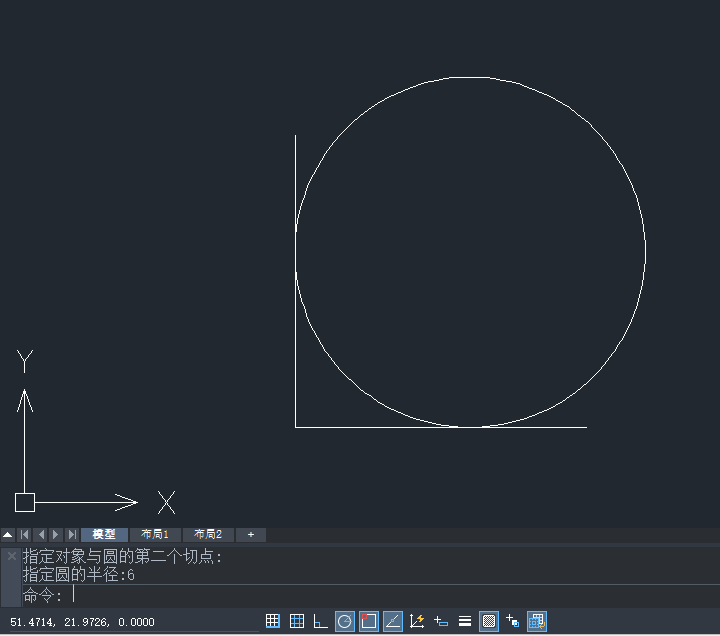Toggle lineweight display with three-line icon
Image resolution: width=720 pixels, height=636 pixels.
[x=465, y=621]
